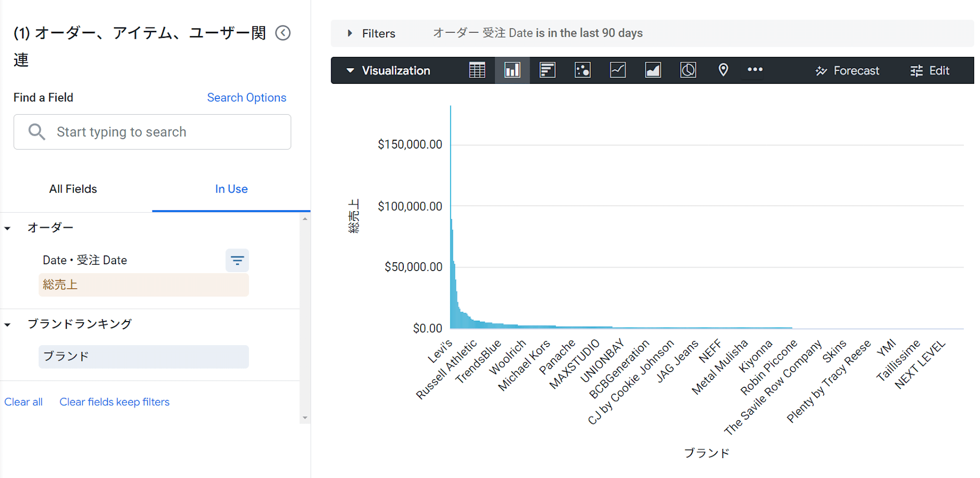Select the column chart visualization icon
This screenshot has width=980, height=478.
coord(512,70)
